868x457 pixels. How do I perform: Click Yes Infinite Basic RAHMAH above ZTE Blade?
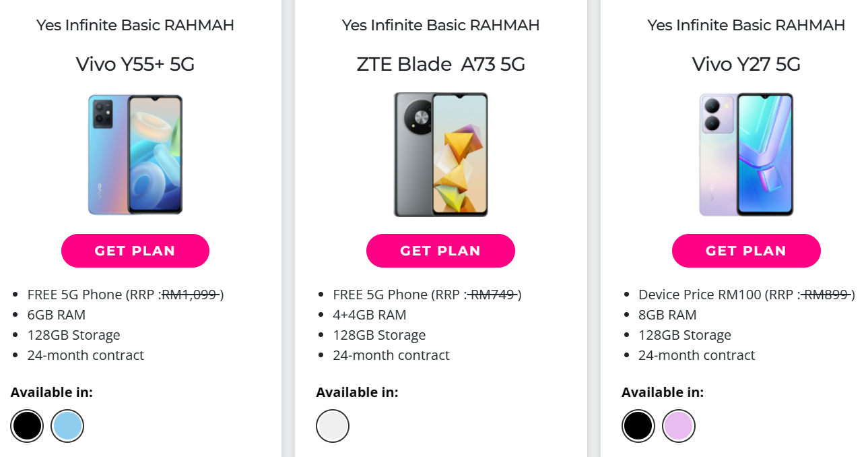440,26
